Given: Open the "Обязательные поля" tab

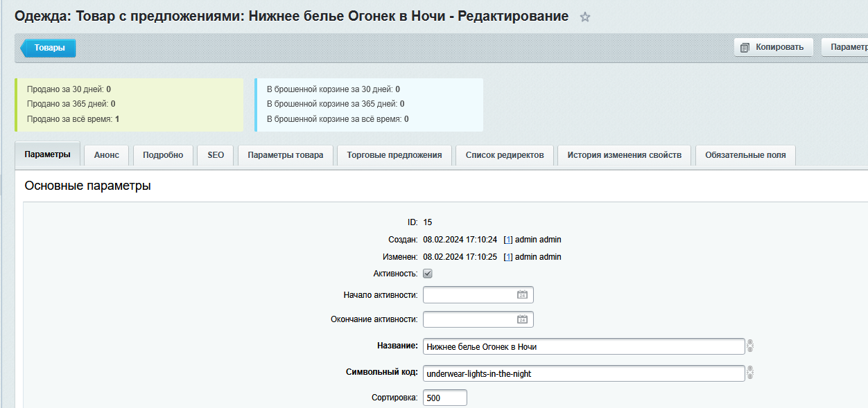Looking at the screenshot, I should 745,154.
